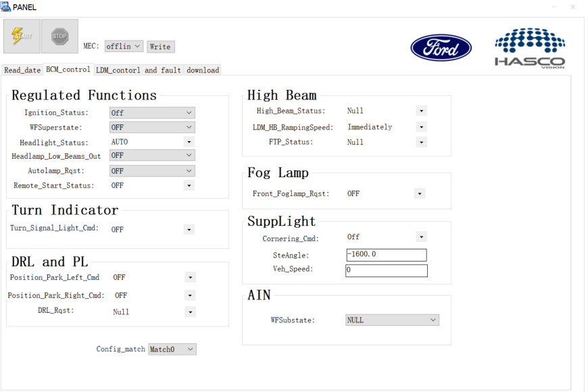The image size is (588, 392).
Task: Expand the Config_match Match0 dropdown
Action: [172, 349]
